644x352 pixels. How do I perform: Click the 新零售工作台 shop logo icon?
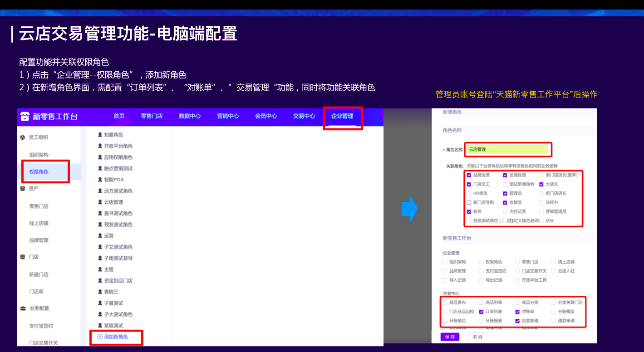tap(25, 117)
